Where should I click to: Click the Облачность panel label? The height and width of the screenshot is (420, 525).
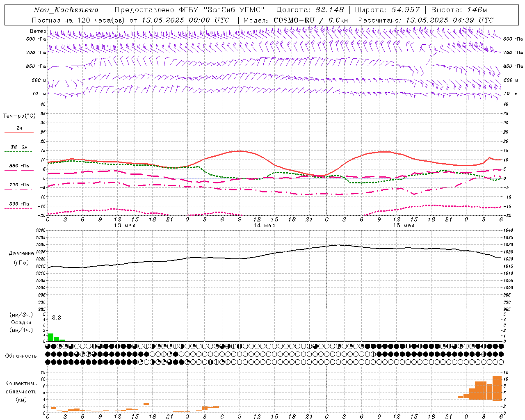21,356
